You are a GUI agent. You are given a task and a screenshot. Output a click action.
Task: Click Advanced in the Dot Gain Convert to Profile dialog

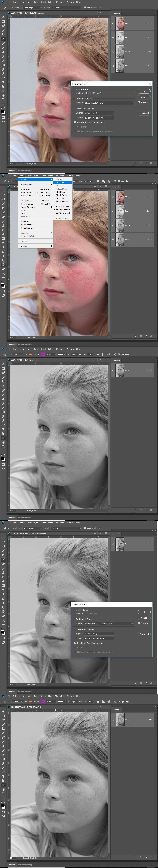tap(144, 634)
